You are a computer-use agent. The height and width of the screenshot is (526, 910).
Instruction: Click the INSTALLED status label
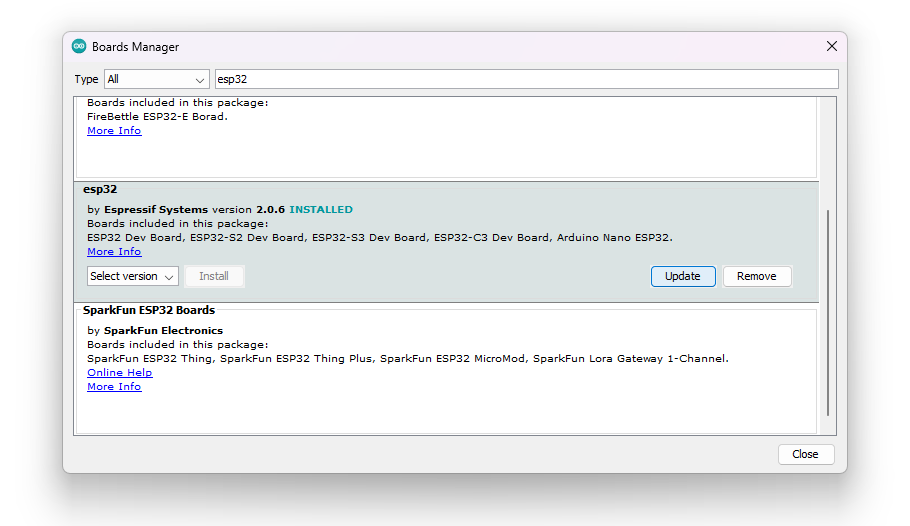(x=321, y=210)
